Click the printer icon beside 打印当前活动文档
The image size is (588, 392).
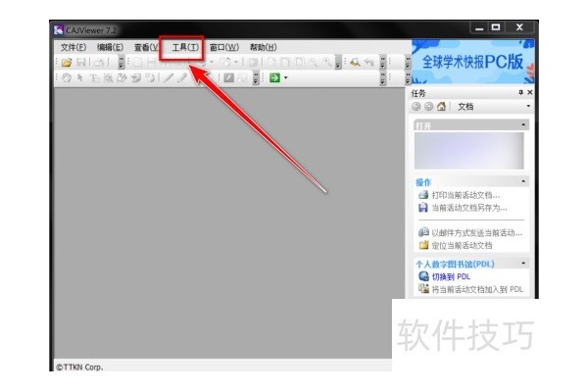(423, 195)
